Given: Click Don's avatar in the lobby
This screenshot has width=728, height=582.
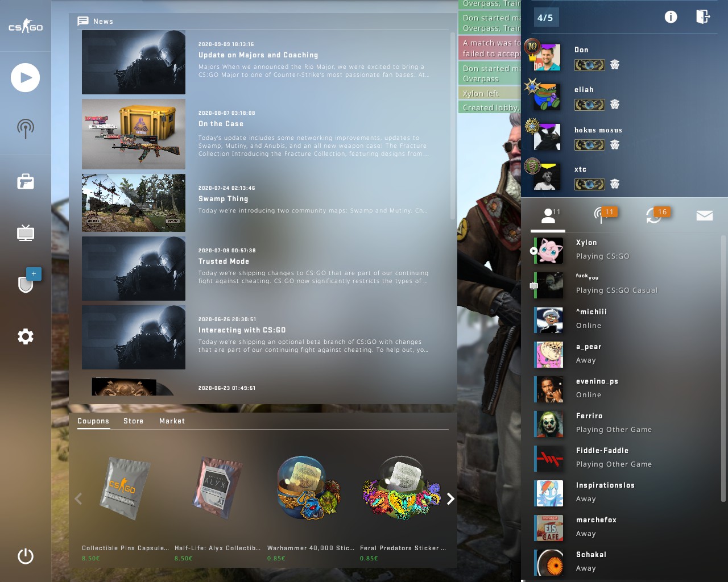Looking at the screenshot, I should [547, 57].
